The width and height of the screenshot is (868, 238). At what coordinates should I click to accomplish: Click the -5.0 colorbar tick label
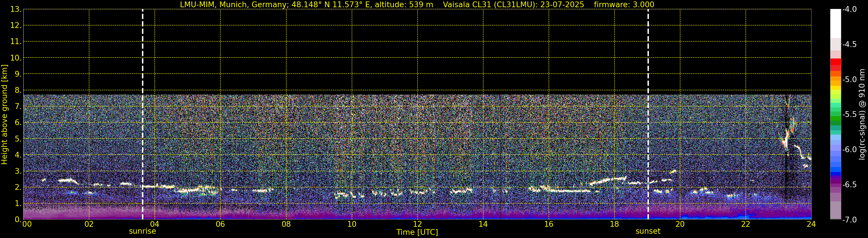pyautogui.click(x=849, y=80)
